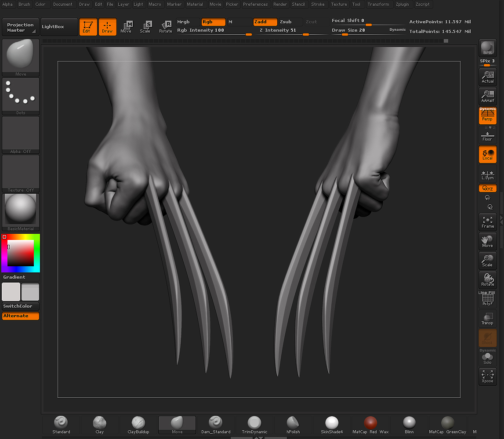Toggle Zadd sculpt mode
504x439 pixels.
click(x=265, y=22)
